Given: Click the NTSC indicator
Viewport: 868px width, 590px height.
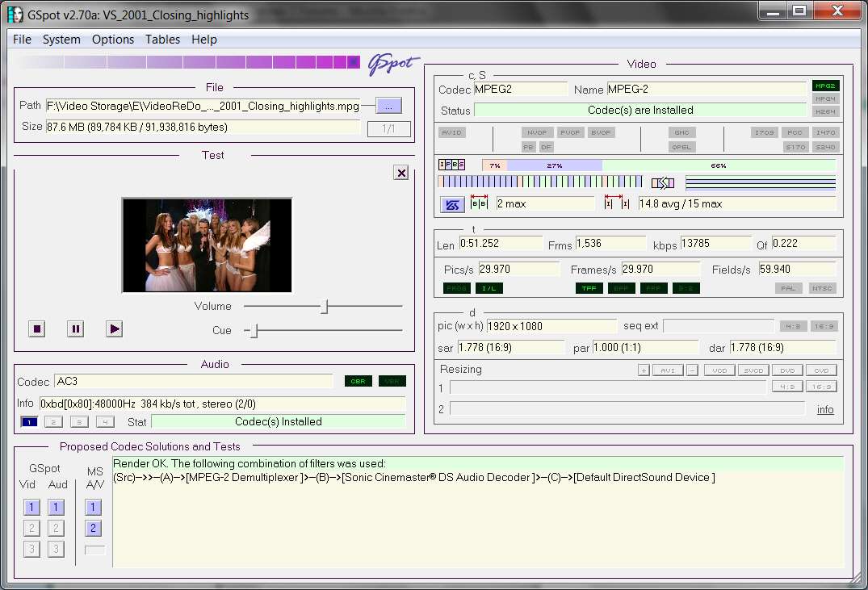Looking at the screenshot, I should [x=823, y=288].
